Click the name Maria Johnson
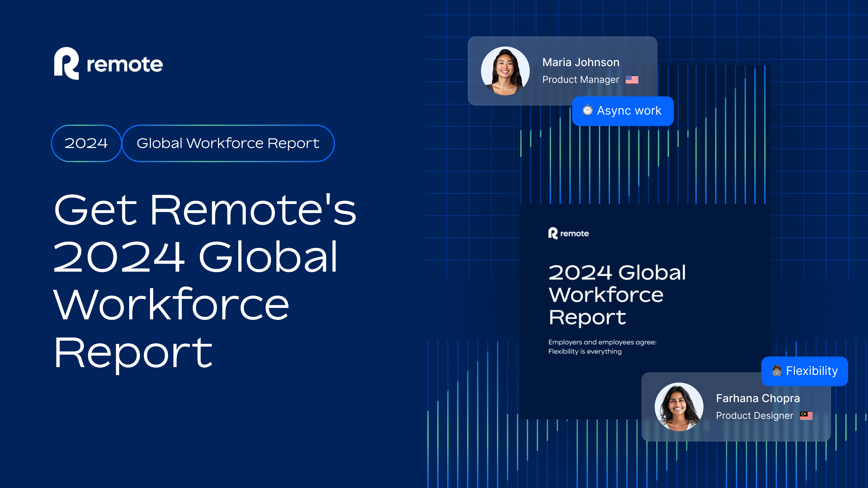 581,62
